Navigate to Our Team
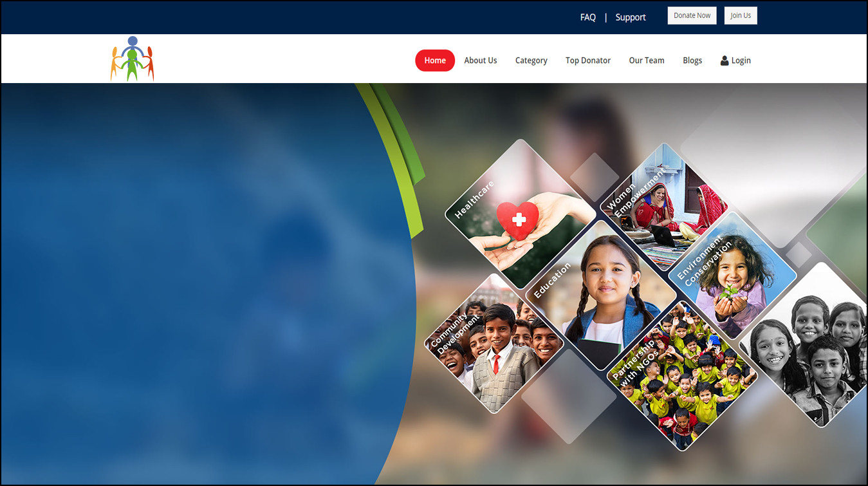 click(x=646, y=61)
